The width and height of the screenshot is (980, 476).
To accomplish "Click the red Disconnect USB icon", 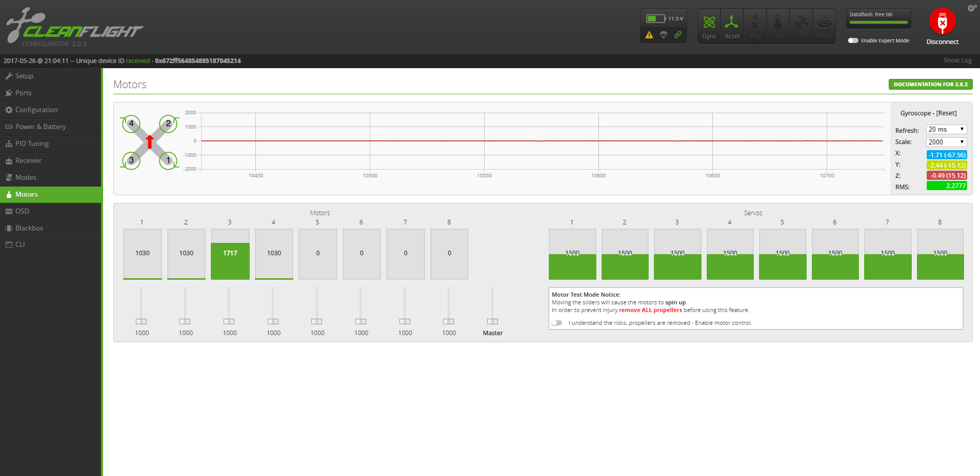I will point(942,22).
